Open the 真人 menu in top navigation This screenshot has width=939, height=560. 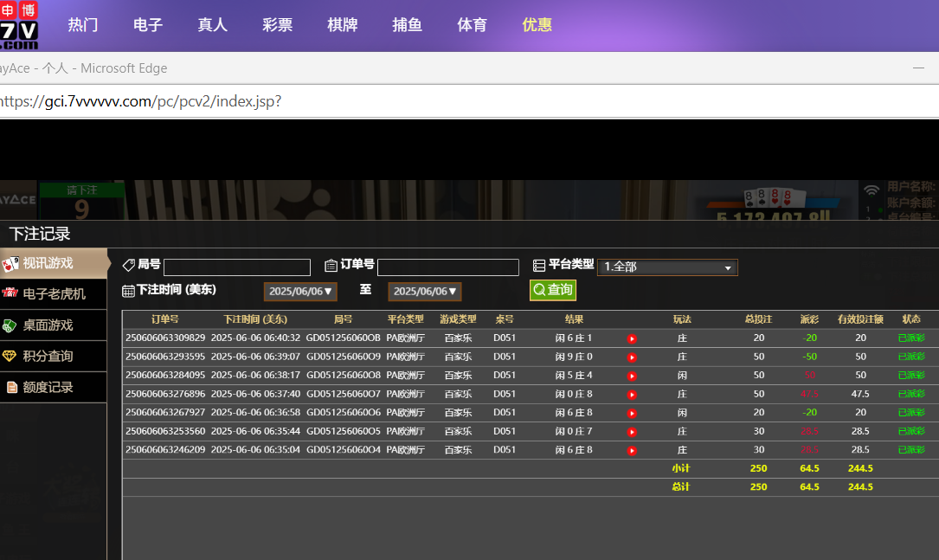(x=212, y=25)
